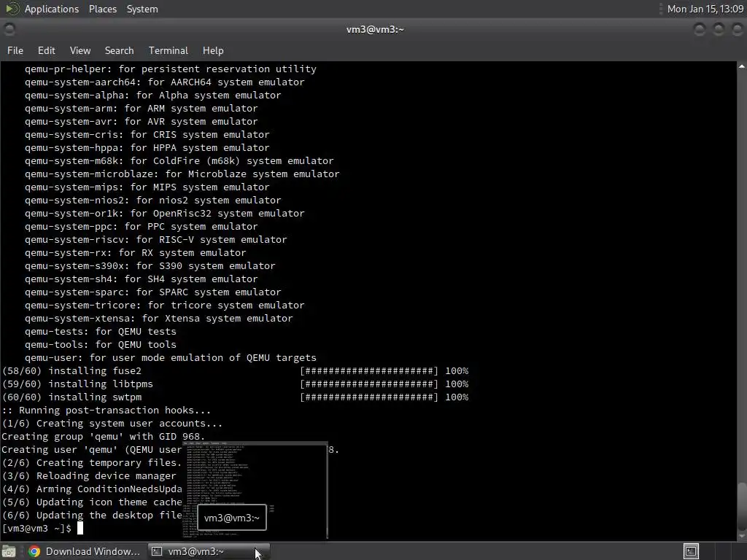The image size is (747, 560).
Task: Open the System menu in top panel
Action: tap(142, 9)
